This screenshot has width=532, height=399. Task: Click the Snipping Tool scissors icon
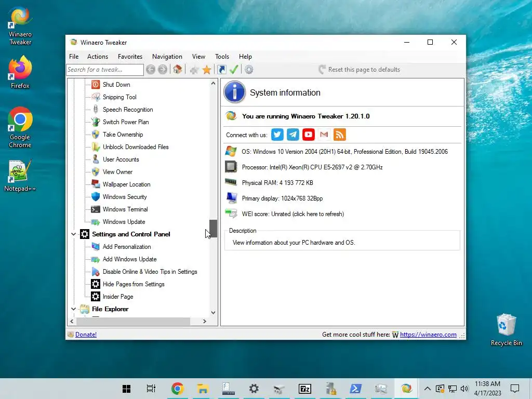coord(96,97)
